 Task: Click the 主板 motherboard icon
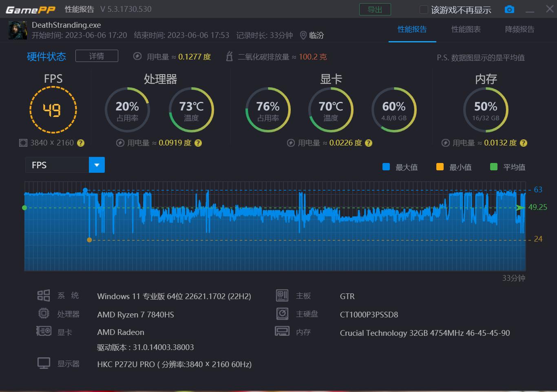pyautogui.click(x=282, y=295)
